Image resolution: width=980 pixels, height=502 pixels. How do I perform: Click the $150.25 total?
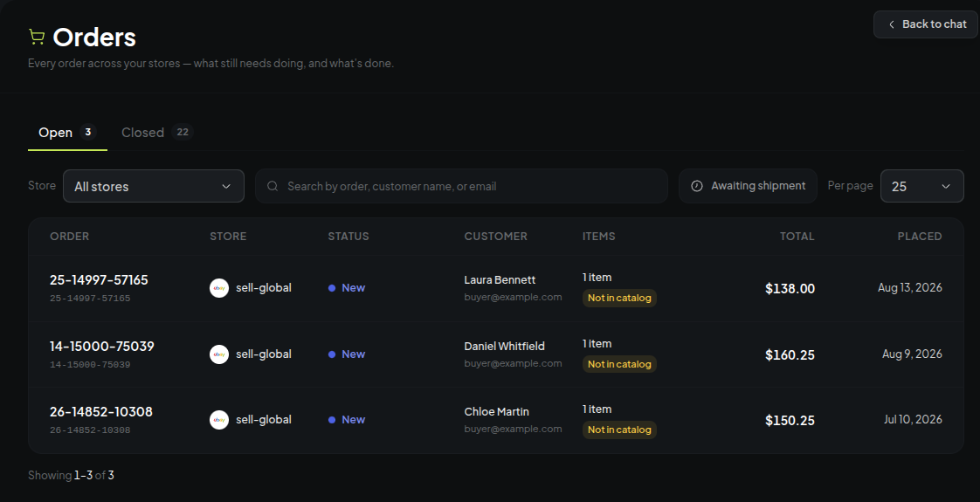[790, 420]
